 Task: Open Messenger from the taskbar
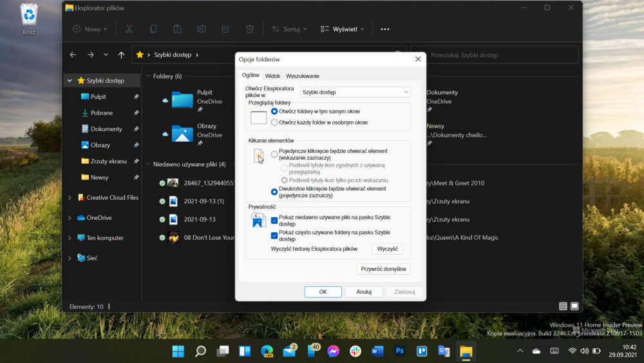[334, 351]
